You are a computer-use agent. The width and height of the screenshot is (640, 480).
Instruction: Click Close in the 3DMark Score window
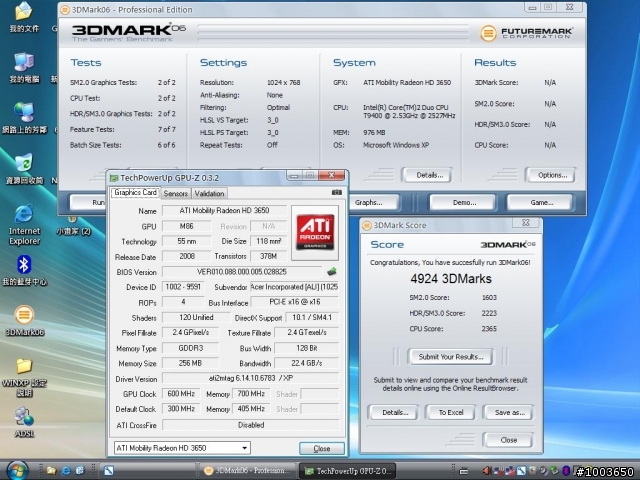508,440
